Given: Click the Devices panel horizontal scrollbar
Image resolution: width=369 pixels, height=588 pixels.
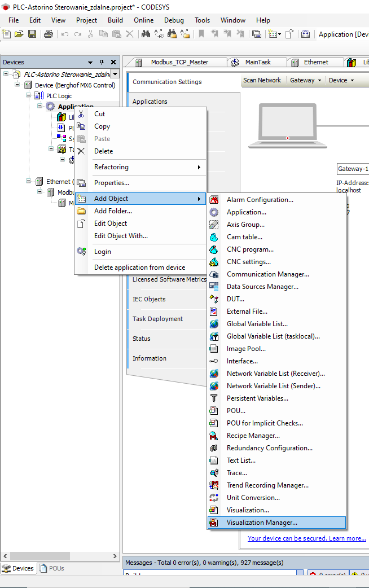Looking at the screenshot, I should point(40,556).
